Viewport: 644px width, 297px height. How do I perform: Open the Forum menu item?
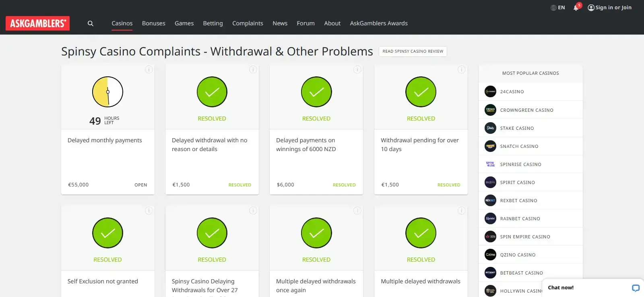(305, 23)
